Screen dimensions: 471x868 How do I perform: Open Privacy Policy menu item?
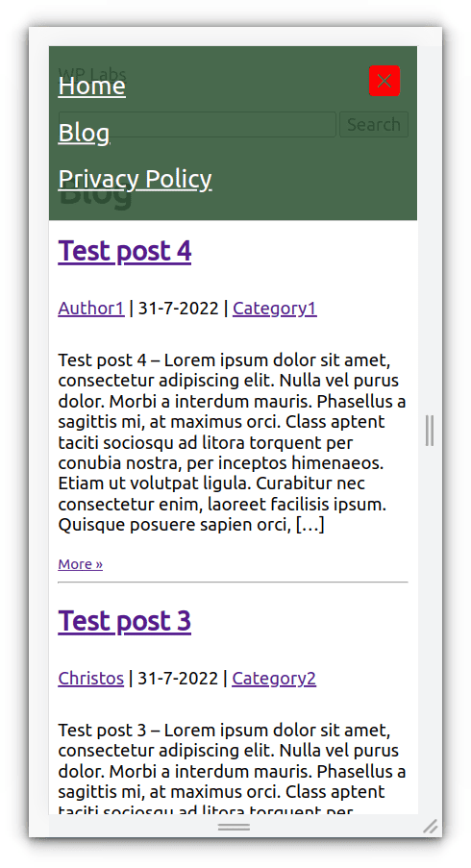tap(135, 179)
